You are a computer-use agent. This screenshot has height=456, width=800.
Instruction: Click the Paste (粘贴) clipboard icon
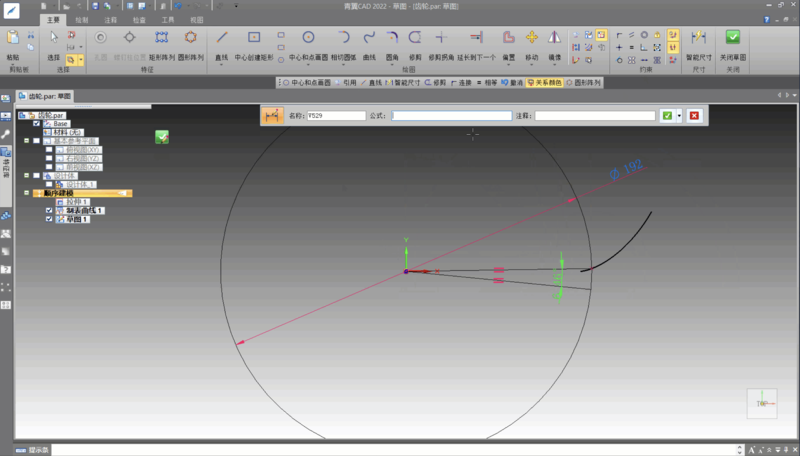[x=14, y=38]
